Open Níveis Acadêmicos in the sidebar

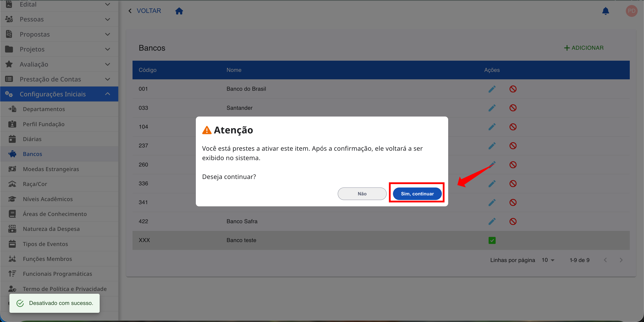point(59,199)
